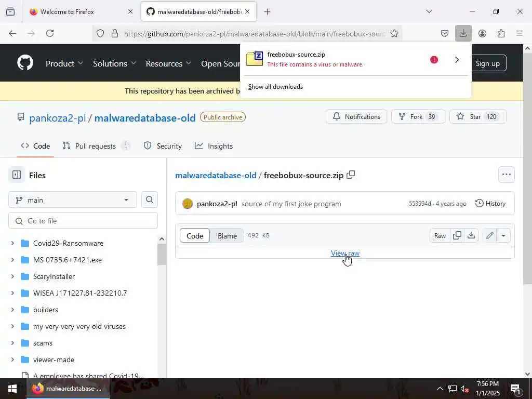This screenshot has width=532, height=399.
Task: Open muted volume tray icon
Action: (464, 389)
